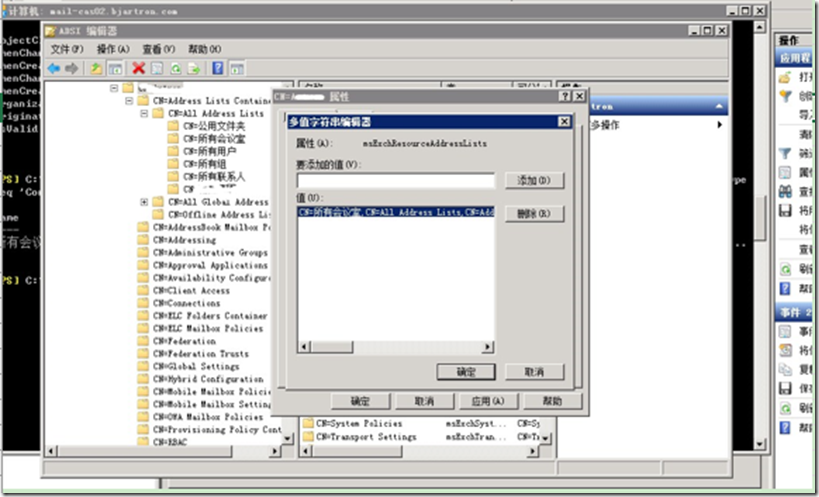Viewport: 819px width, 497px height.
Task: Select CN=所有用户 in the tree
Action: [209, 151]
